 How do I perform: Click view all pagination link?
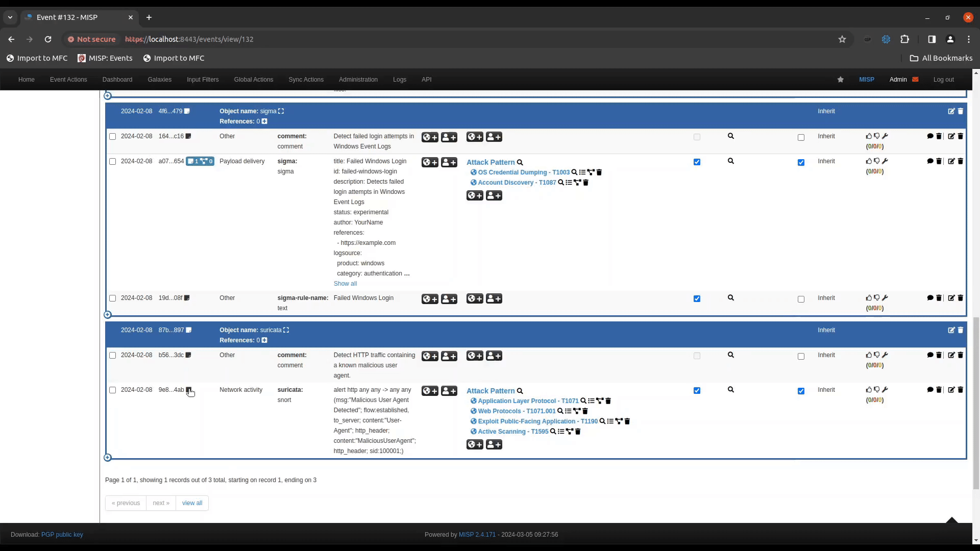tap(192, 503)
